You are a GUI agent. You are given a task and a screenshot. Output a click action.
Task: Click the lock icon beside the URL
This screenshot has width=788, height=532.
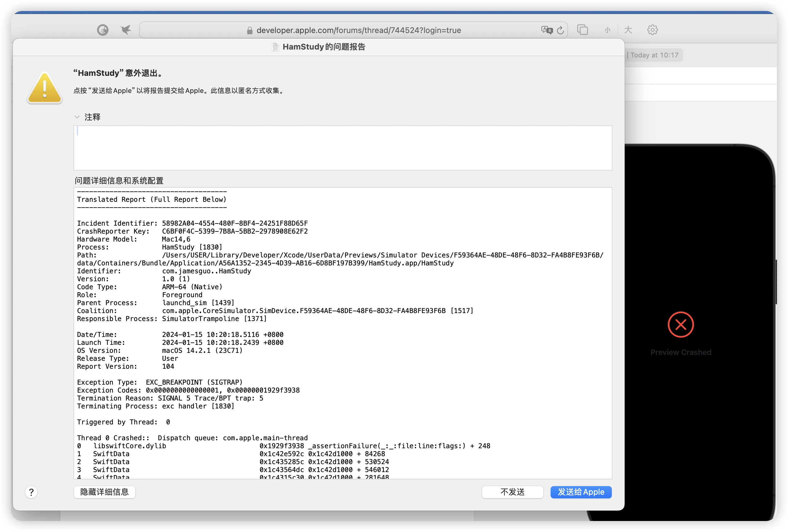point(250,31)
